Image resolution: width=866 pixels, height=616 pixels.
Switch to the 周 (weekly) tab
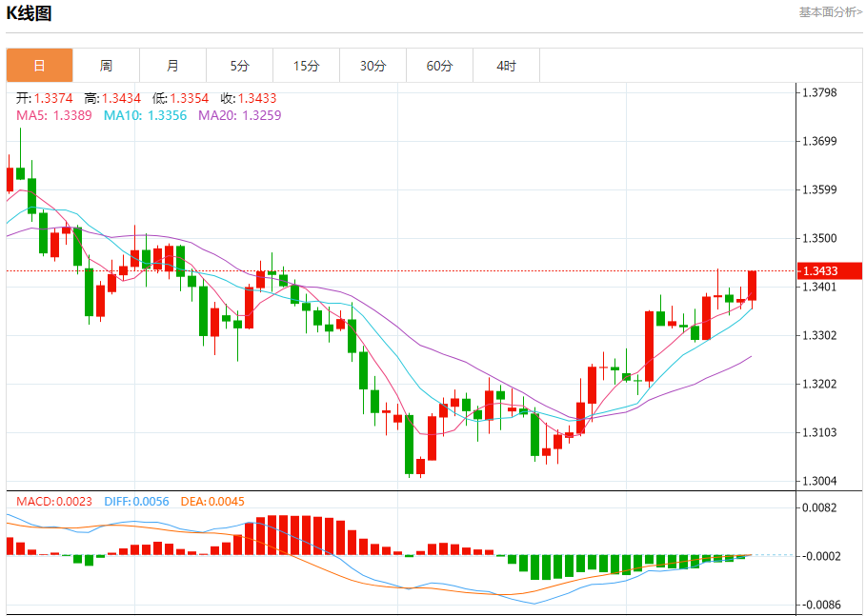coord(106,66)
